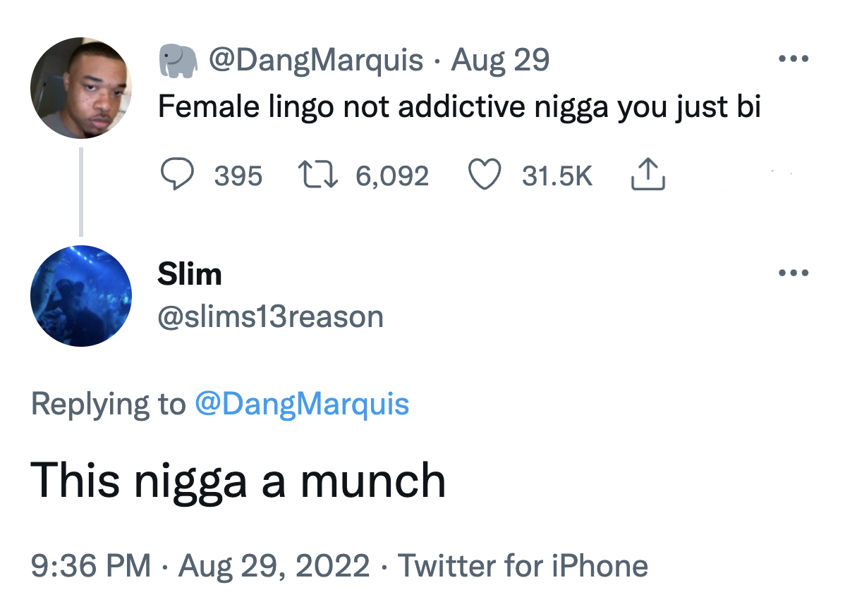Click the @DangMarquis handle in the tweet header
Viewport: 845px width, 616px height.
click(x=315, y=61)
